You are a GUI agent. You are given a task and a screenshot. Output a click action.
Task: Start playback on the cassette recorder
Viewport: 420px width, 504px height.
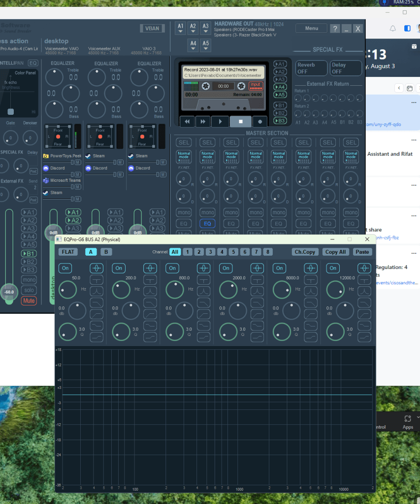coord(220,122)
